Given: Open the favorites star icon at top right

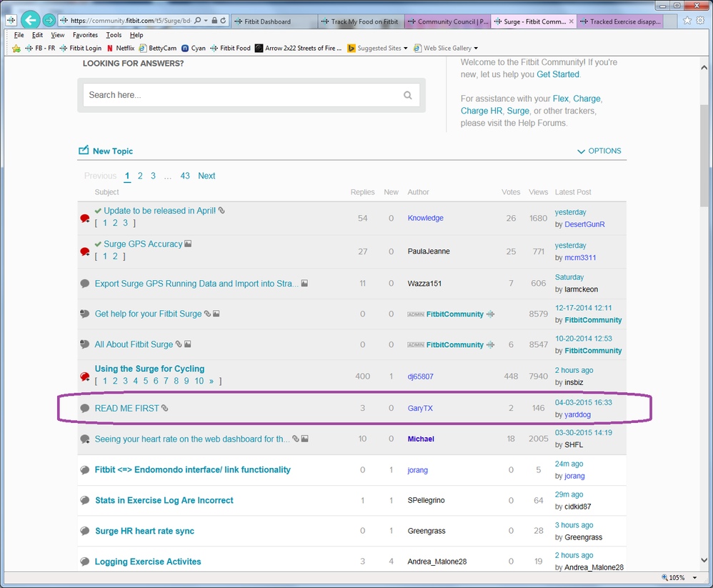Looking at the screenshot, I should click(687, 21).
